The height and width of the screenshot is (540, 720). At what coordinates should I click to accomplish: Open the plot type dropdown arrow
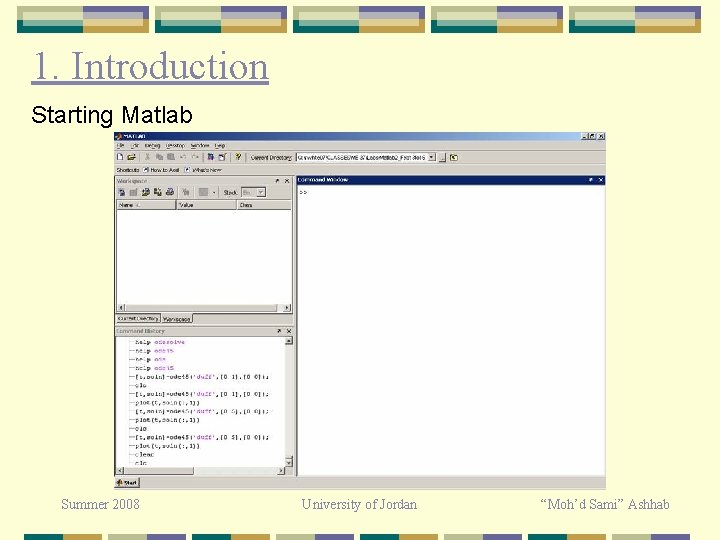214,192
